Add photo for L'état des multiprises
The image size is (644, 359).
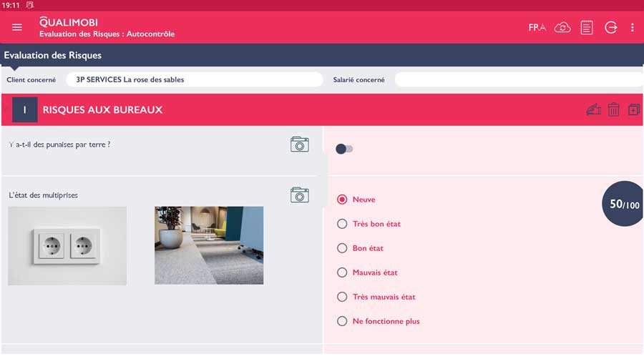coord(299,195)
